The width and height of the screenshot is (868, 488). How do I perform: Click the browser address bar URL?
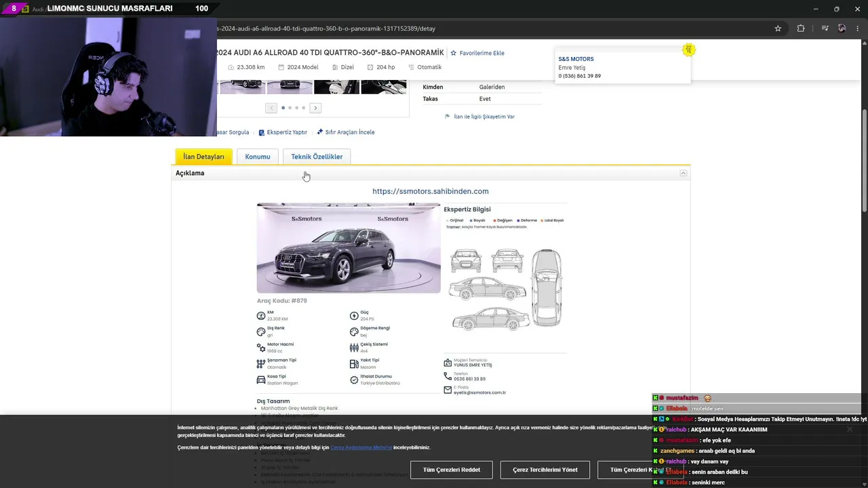325,28
